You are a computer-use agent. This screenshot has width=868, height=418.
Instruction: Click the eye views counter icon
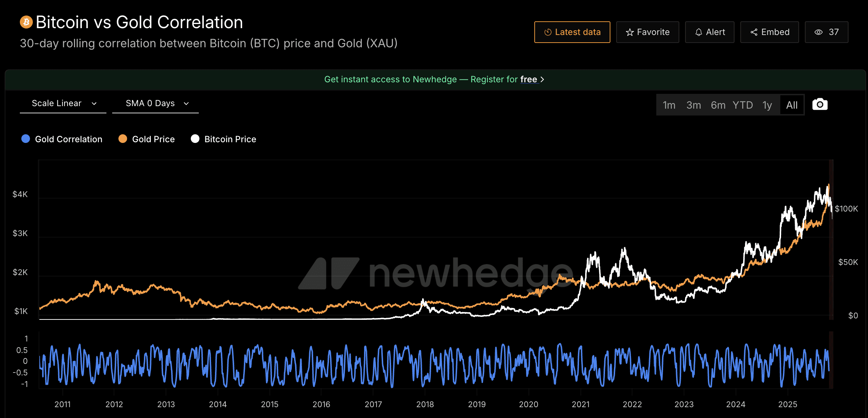tap(818, 32)
